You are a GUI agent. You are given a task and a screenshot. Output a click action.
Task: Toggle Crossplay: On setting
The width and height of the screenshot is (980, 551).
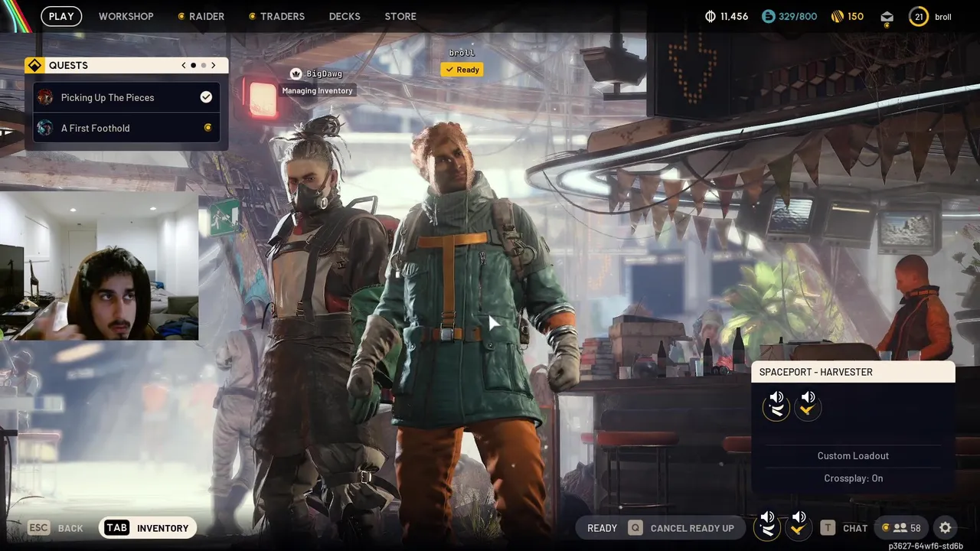tap(853, 478)
